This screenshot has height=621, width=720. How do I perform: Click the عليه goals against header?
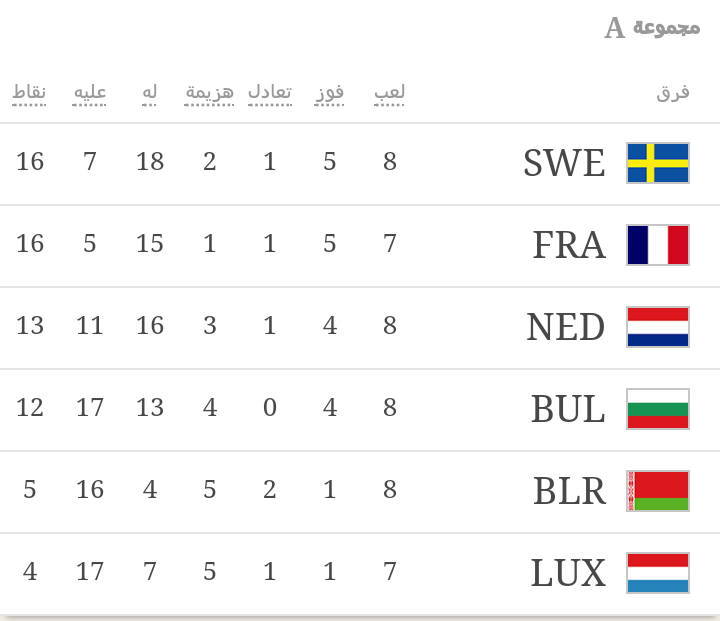pyautogui.click(x=90, y=93)
